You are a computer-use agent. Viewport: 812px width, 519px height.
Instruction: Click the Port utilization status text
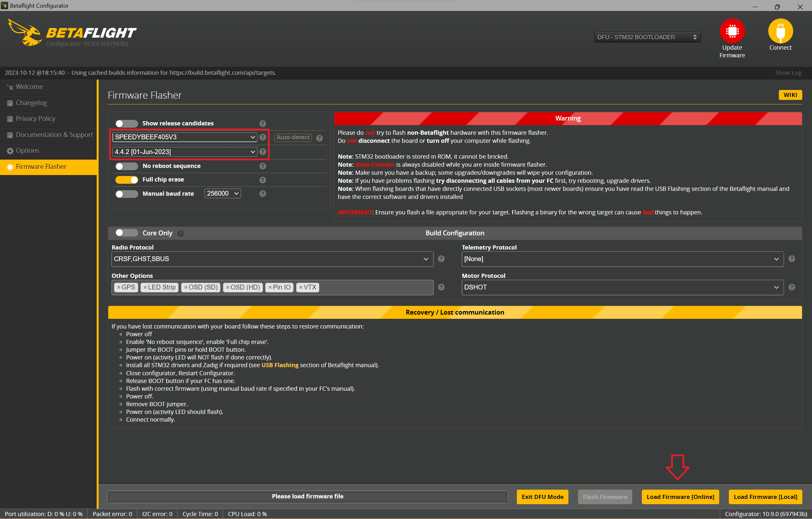(x=43, y=514)
